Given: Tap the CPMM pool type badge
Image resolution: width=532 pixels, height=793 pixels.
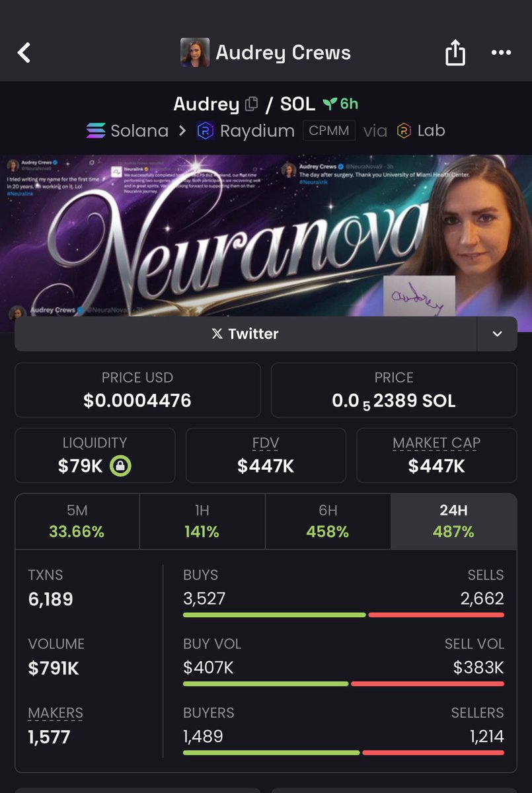Looking at the screenshot, I should point(330,130).
